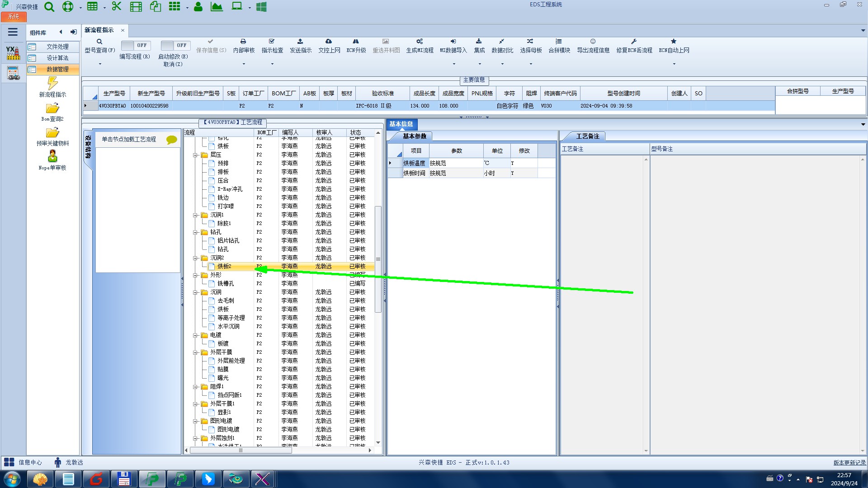Click the scissors icon in top toolbar
Viewport: 868px width, 488px height.
click(117, 6)
